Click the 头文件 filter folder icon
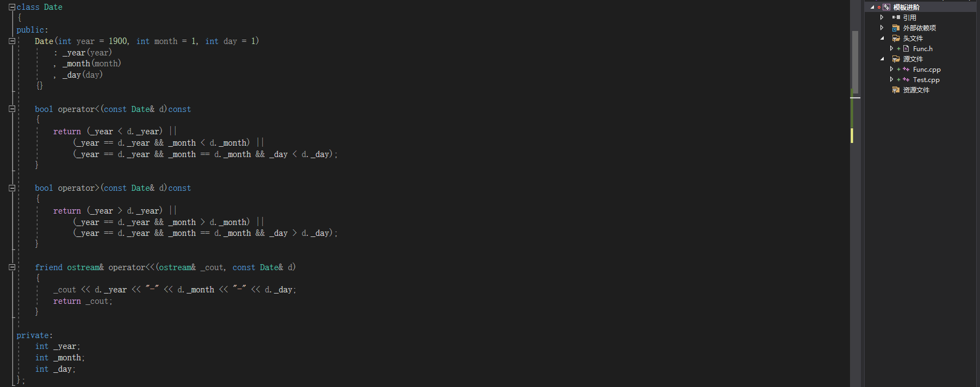 tap(896, 38)
